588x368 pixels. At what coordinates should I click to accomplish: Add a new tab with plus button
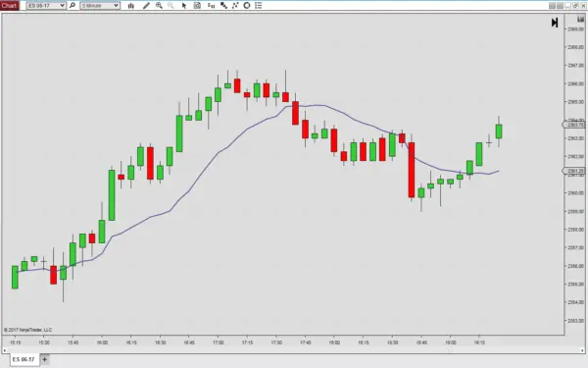[45, 359]
